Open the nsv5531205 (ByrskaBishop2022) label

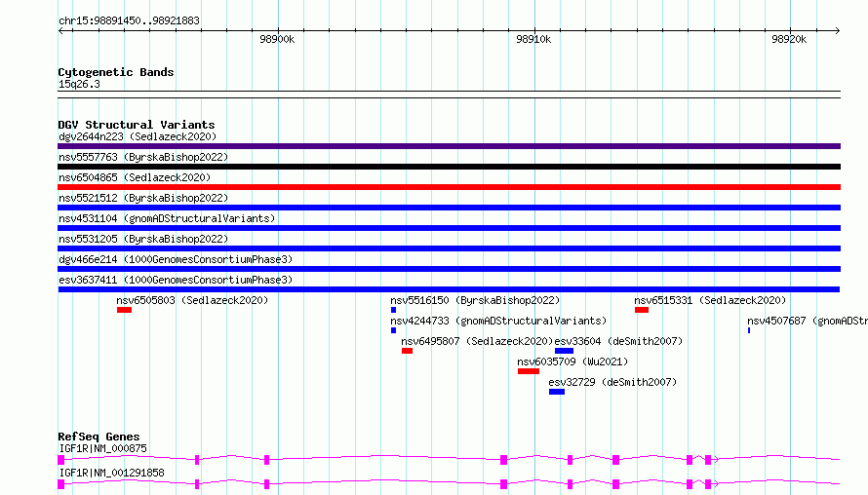click(x=143, y=239)
